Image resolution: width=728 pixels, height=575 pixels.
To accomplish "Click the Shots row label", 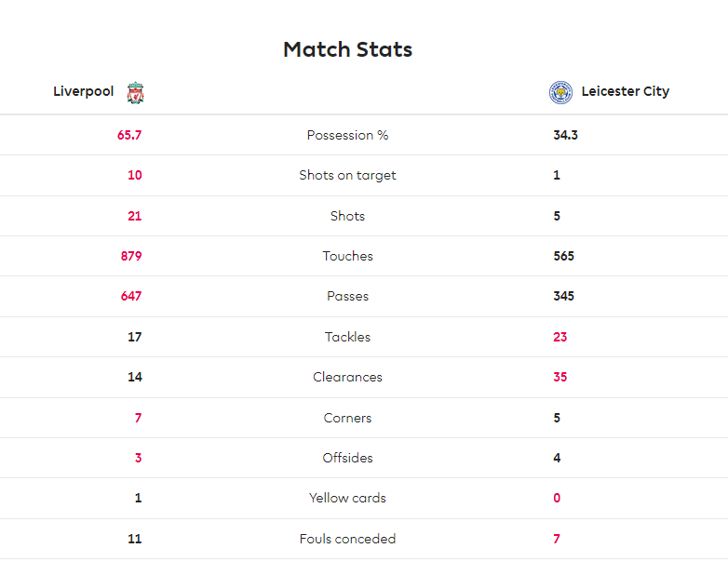I will 348,216.
